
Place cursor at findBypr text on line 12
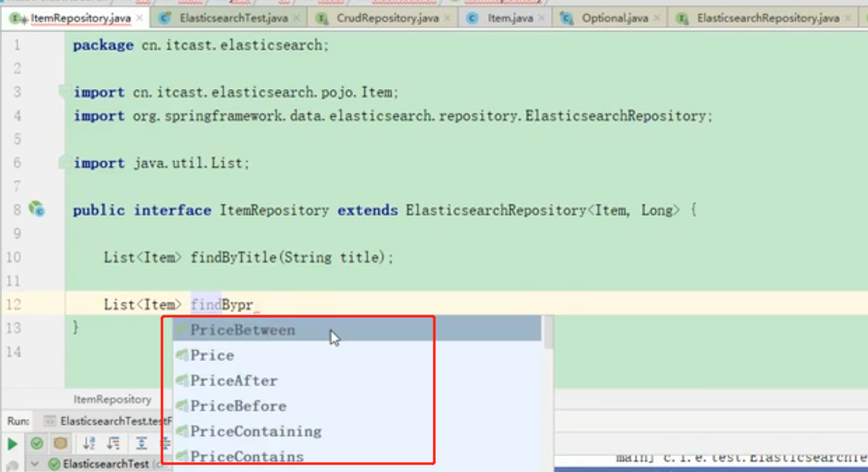coord(222,305)
